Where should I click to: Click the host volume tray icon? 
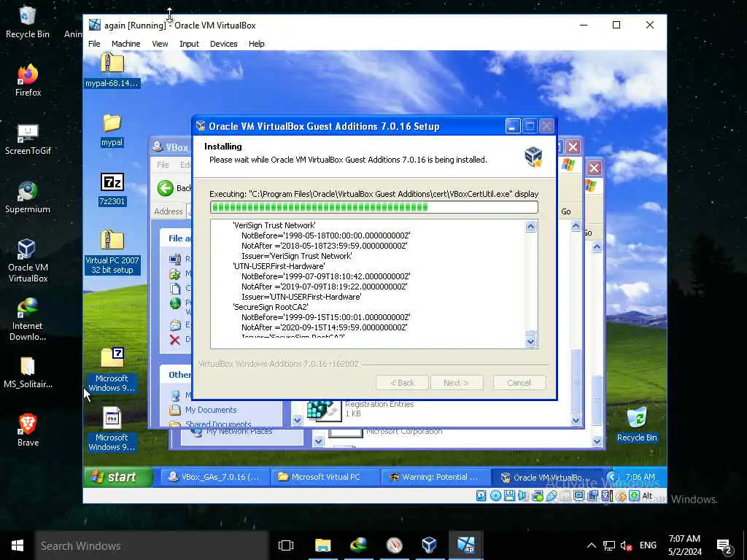pos(626,545)
